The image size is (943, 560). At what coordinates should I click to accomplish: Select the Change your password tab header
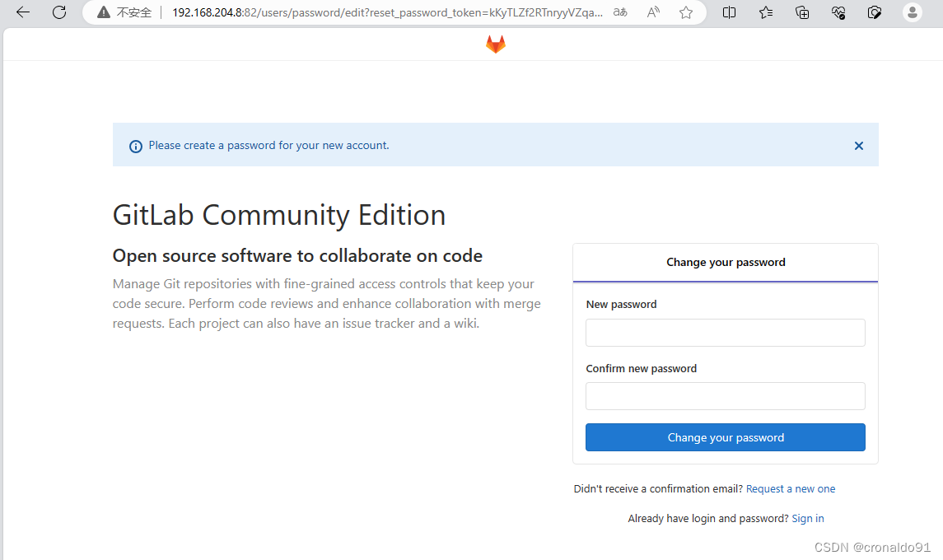tap(726, 262)
